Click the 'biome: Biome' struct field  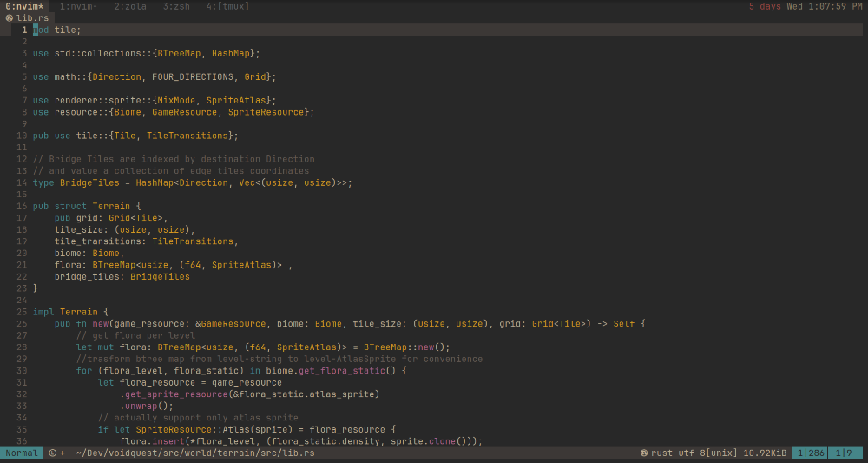click(89, 253)
